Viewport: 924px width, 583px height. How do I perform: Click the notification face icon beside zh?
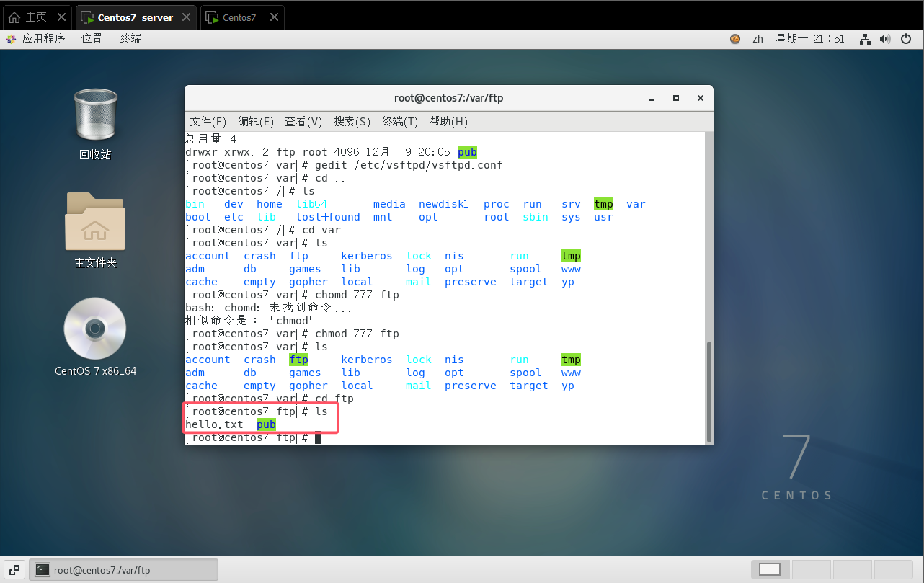(735, 39)
